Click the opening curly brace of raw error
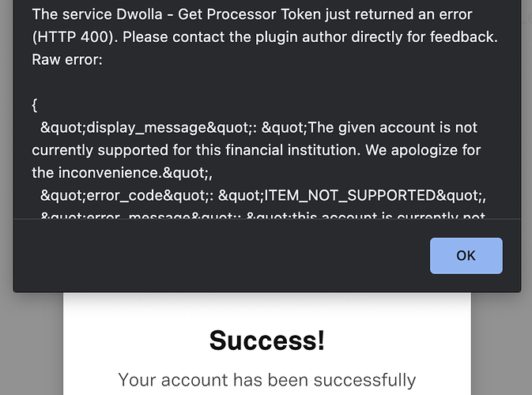Viewport: 532px width, 395px height. [x=34, y=105]
